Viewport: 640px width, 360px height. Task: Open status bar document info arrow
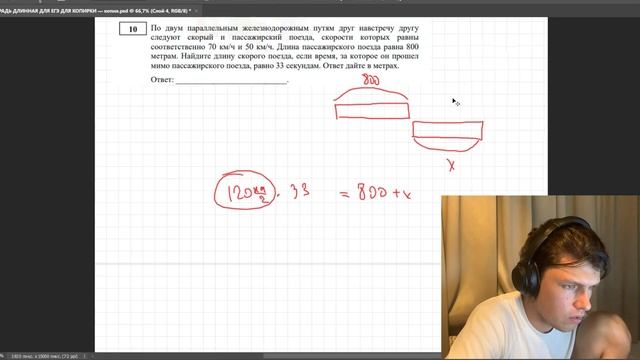[84, 356]
